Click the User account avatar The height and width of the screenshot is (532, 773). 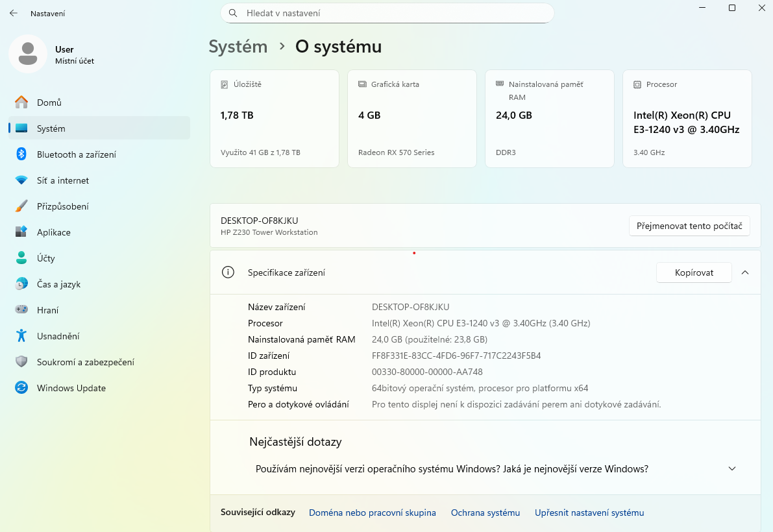click(x=27, y=54)
